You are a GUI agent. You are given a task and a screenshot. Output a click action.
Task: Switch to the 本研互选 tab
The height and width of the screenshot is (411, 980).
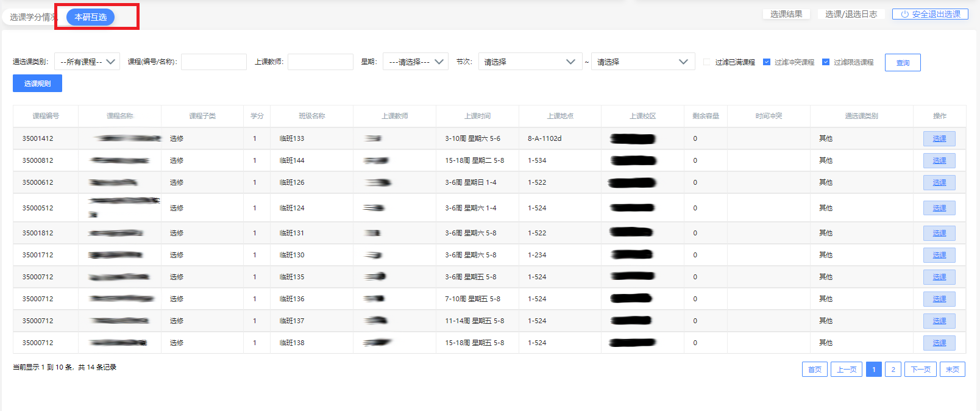pyautogui.click(x=90, y=17)
